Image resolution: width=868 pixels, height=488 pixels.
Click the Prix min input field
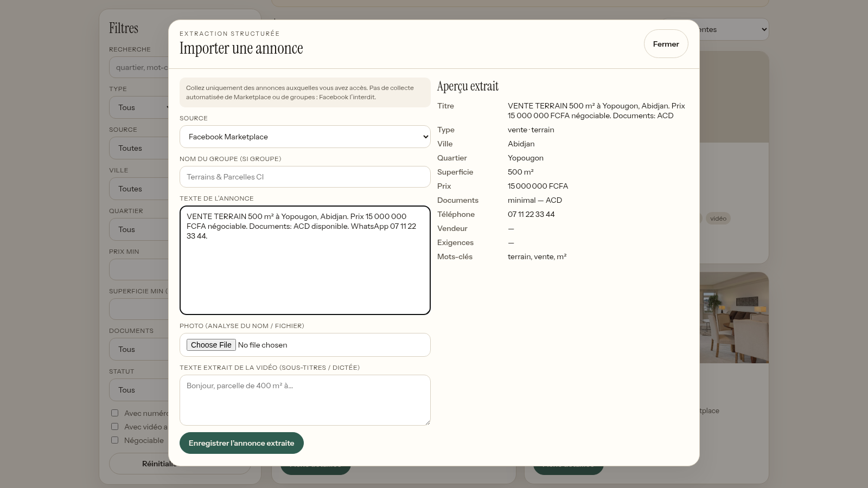[x=139, y=269]
